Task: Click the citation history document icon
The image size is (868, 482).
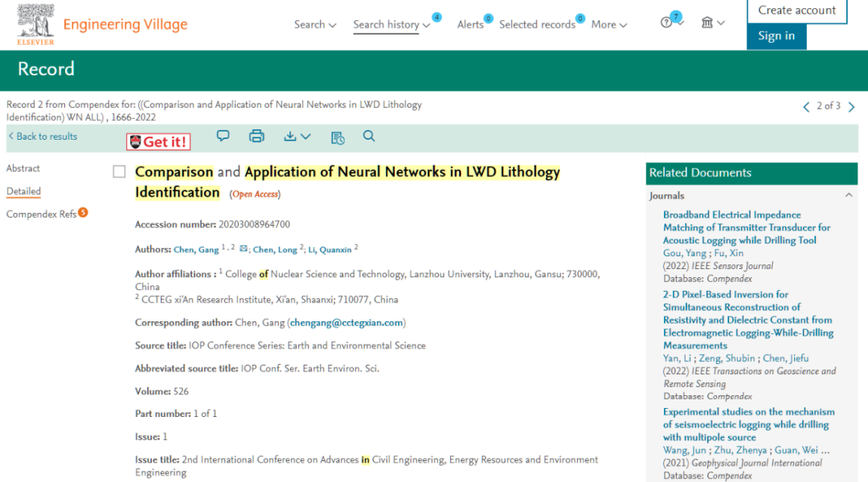Action: tap(338, 138)
